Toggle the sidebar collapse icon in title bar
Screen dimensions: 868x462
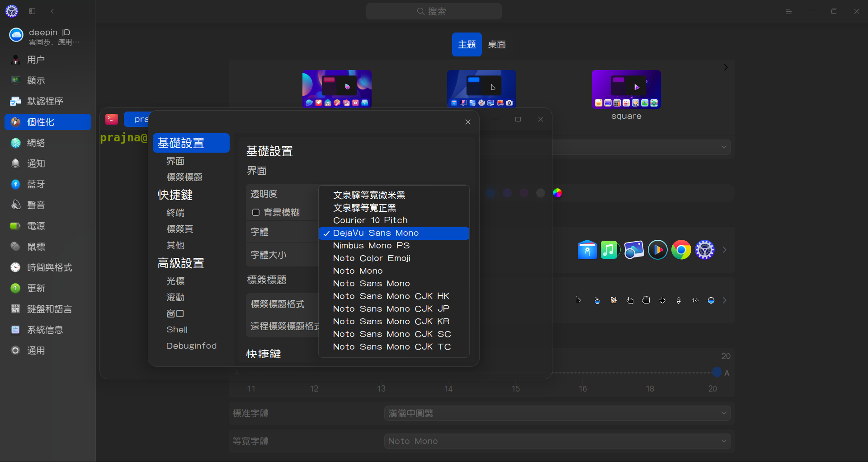tap(32, 11)
